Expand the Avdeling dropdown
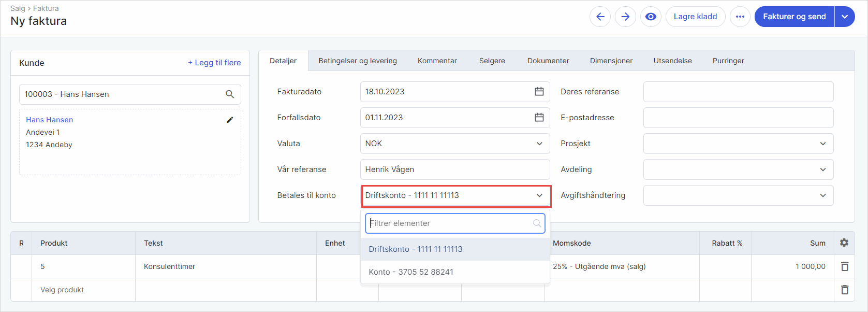Screen dimensions: 868x312 (738, 169)
